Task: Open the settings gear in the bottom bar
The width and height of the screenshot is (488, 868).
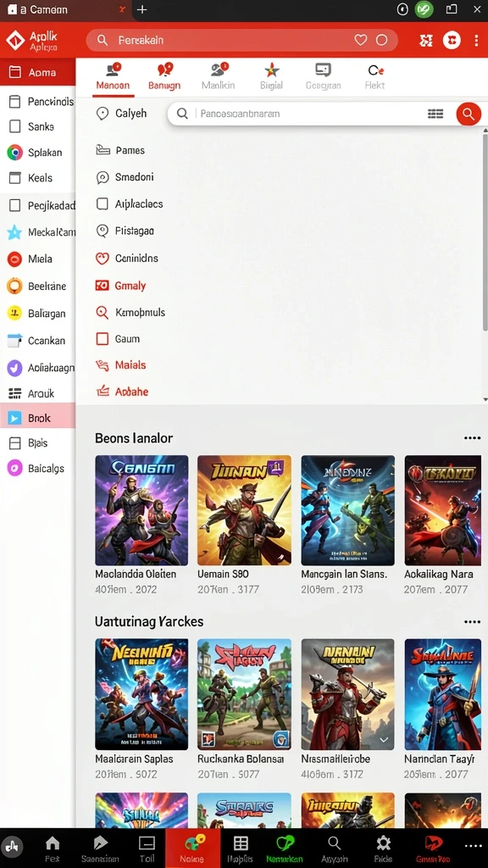Action: coord(383,843)
